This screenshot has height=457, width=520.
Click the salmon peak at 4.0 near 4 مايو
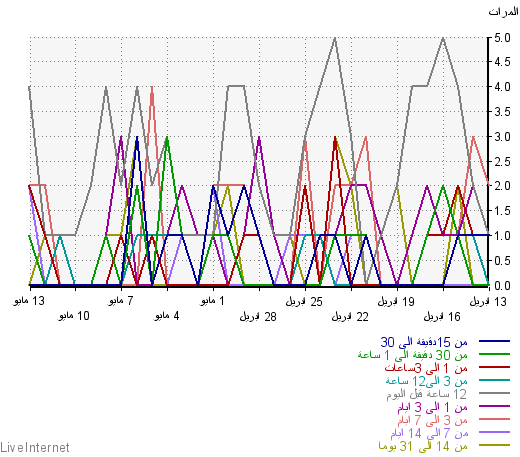pyautogui.click(x=152, y=87)
